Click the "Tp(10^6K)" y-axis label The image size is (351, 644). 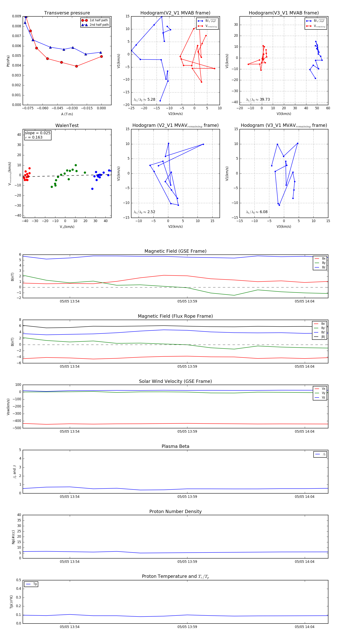pos(11,602)
